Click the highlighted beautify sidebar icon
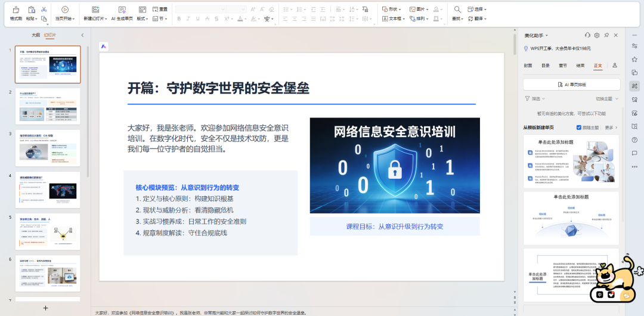Screen dimensions: 644x316 [634, 86]
